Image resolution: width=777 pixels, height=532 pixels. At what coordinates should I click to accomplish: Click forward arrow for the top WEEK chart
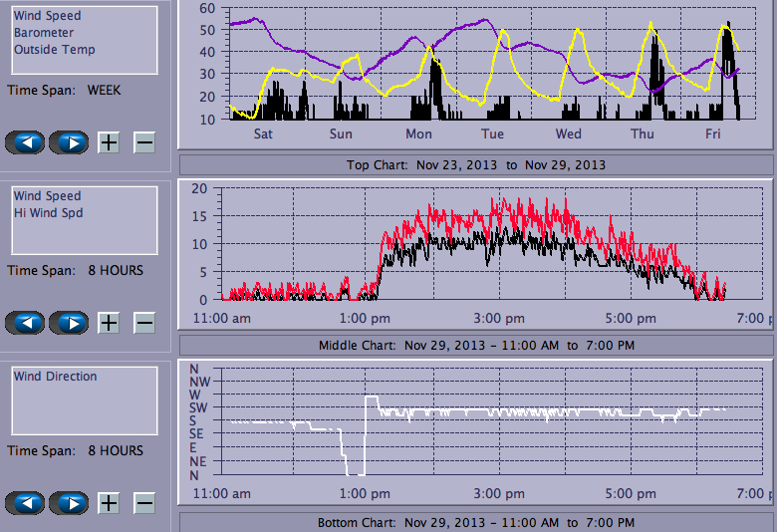69,142
